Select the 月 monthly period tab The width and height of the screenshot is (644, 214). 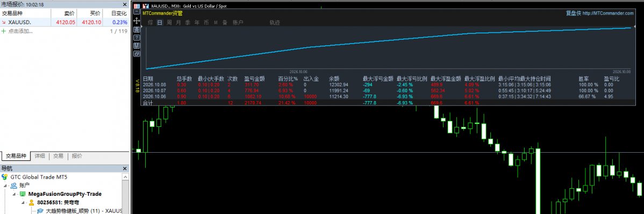pyautogui.click(x=178, y=23)
